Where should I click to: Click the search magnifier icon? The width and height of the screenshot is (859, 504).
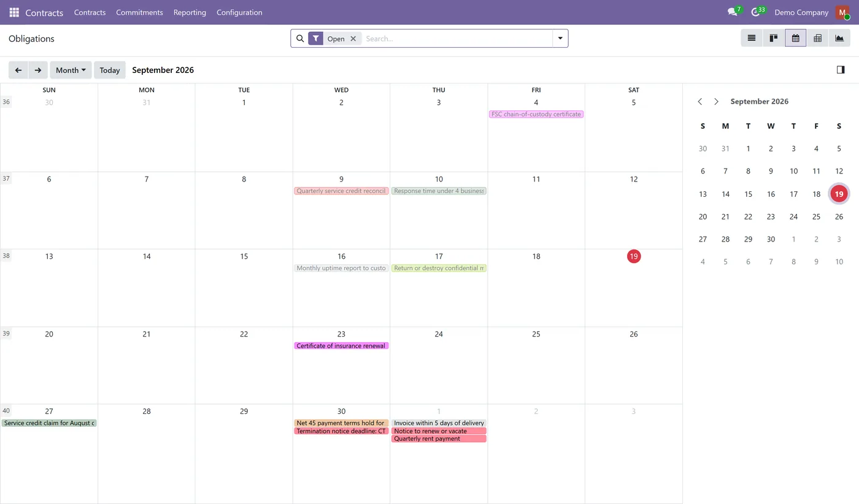tap(300, 39)
